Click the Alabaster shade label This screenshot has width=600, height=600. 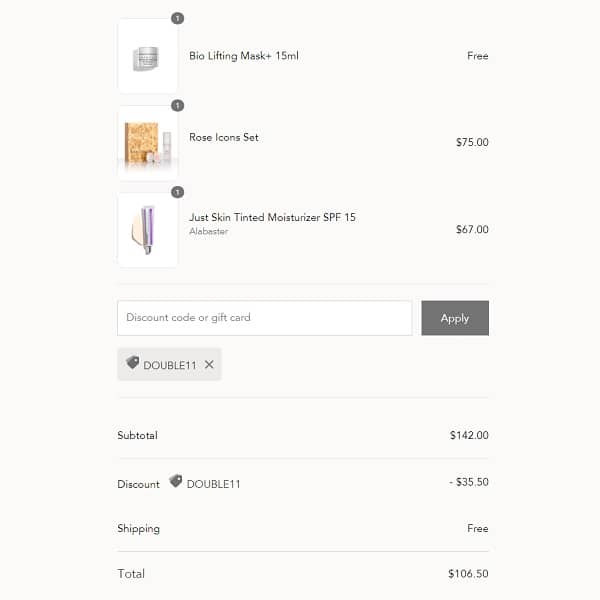click(x=208, y=232)
